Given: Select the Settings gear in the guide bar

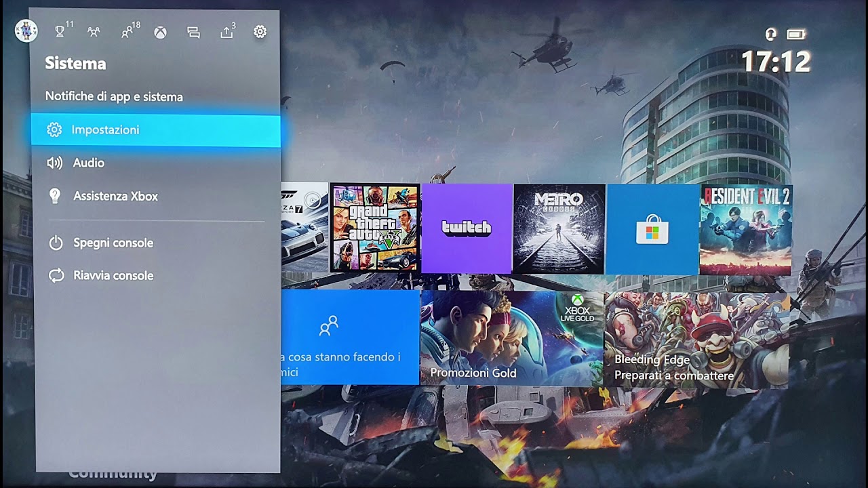Looking at the screenshot, I should pyautogui.click(x=260, y=31).
